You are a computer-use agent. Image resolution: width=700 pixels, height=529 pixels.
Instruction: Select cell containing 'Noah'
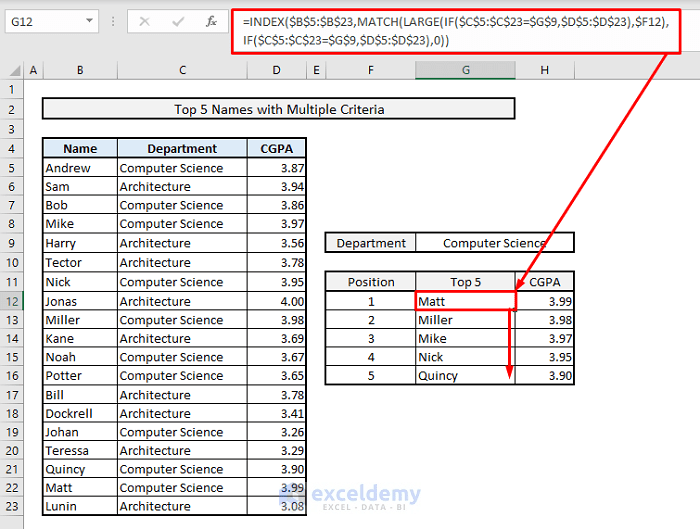pyautogui.click(x=80, y=357)
